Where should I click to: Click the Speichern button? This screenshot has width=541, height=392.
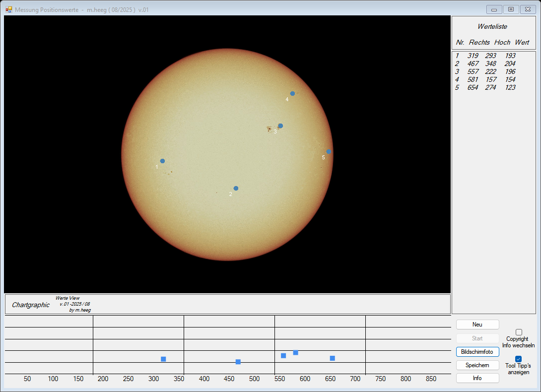(477, 365)
